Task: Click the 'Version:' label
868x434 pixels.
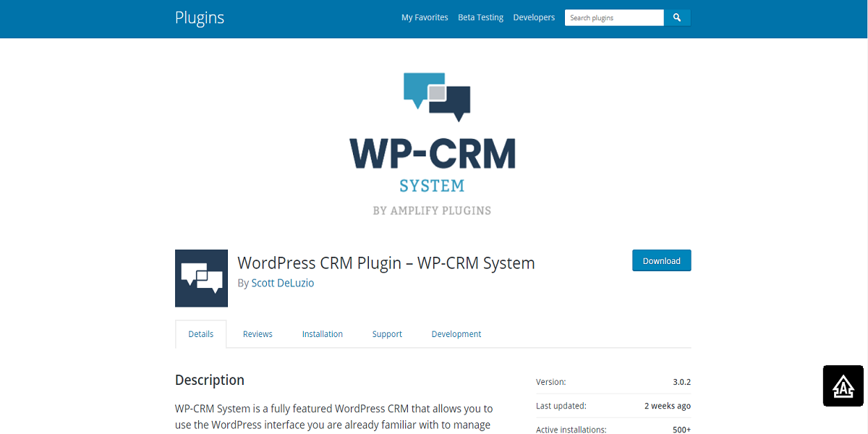Action: [551, 382]
